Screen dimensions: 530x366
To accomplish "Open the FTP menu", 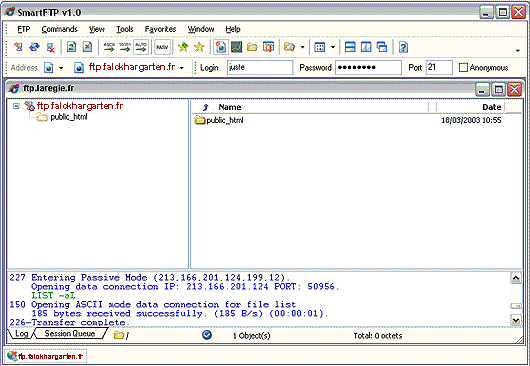I will click(x=24, y=29).
